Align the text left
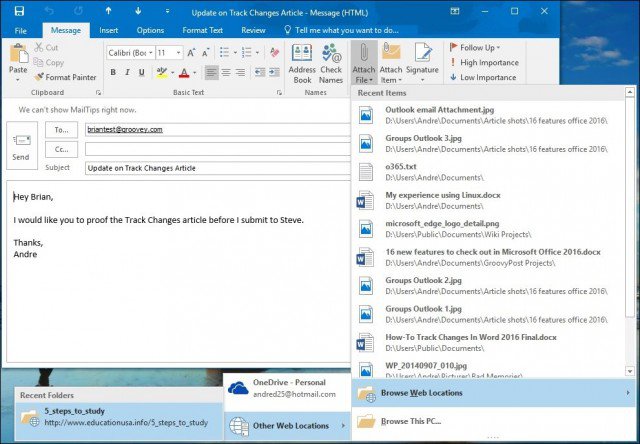640x444 pixels. (211, 73)
